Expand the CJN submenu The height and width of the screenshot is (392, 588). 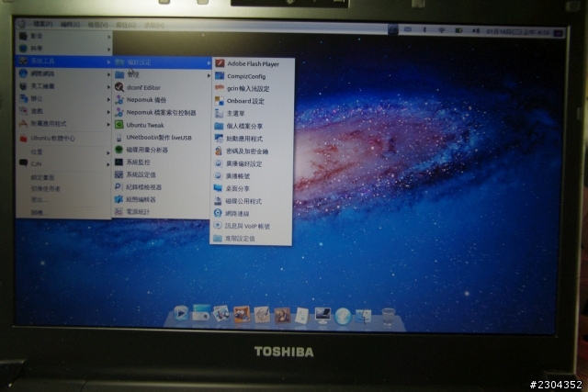tap(64, 163)
